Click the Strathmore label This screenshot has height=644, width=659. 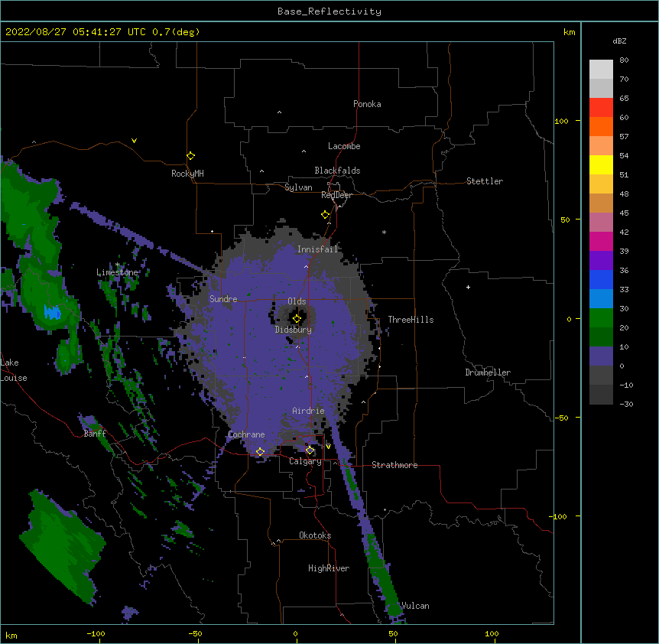pos(394,465)
